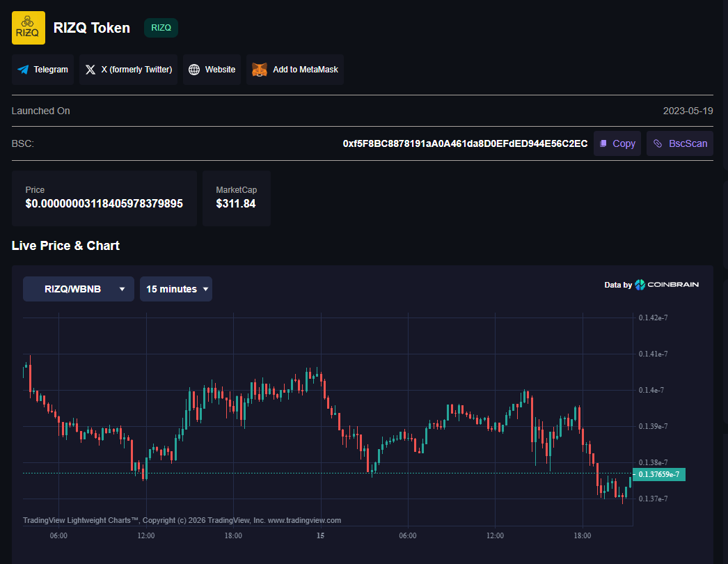Click the Live Price & Chart heading
Screen dimensions: 728x564
(65, 245)
